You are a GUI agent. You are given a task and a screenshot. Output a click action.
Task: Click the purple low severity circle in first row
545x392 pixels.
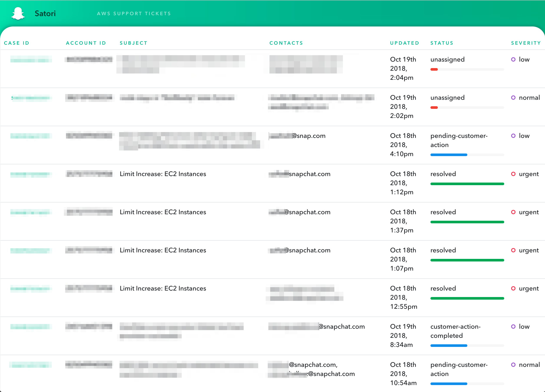coord(513,59)
